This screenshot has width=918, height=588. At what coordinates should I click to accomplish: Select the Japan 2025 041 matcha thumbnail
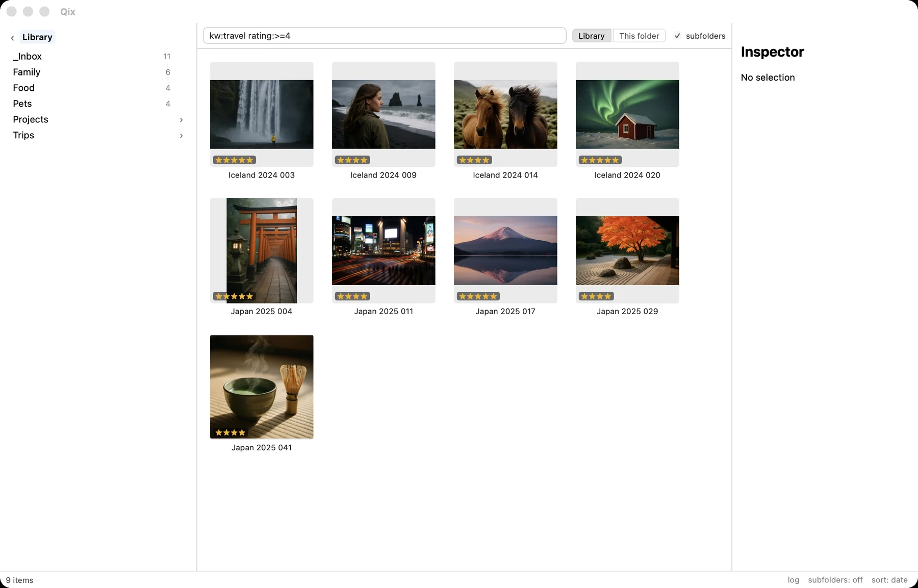tap(262, 387)
